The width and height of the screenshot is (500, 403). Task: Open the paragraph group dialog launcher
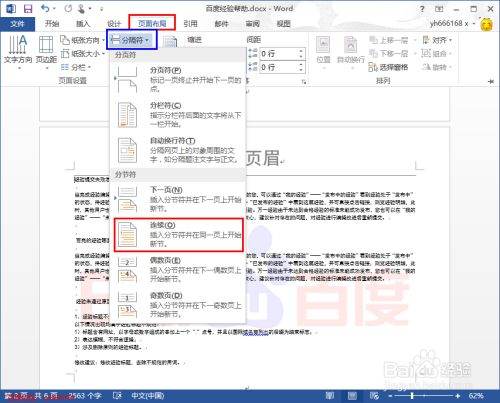(x=304, y=81)
